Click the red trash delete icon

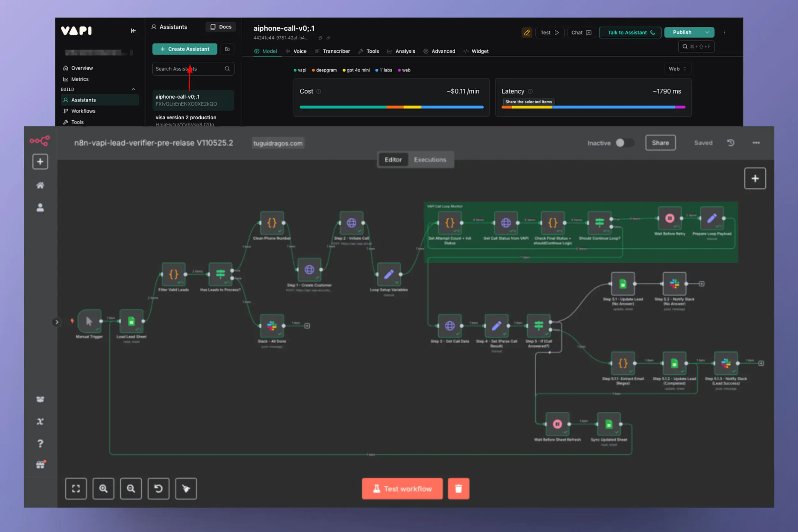458,489
